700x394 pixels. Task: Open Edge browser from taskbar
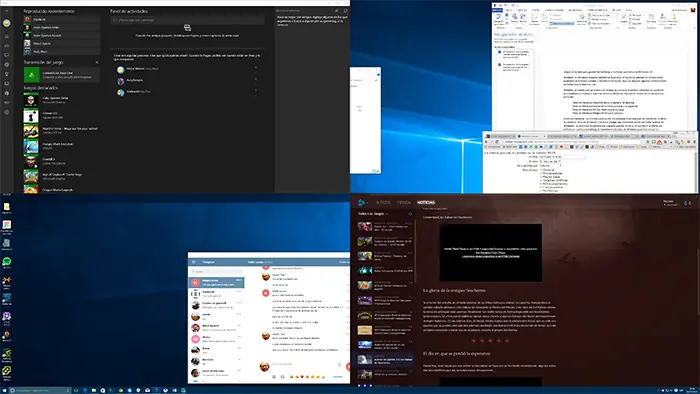pos(85,390)
